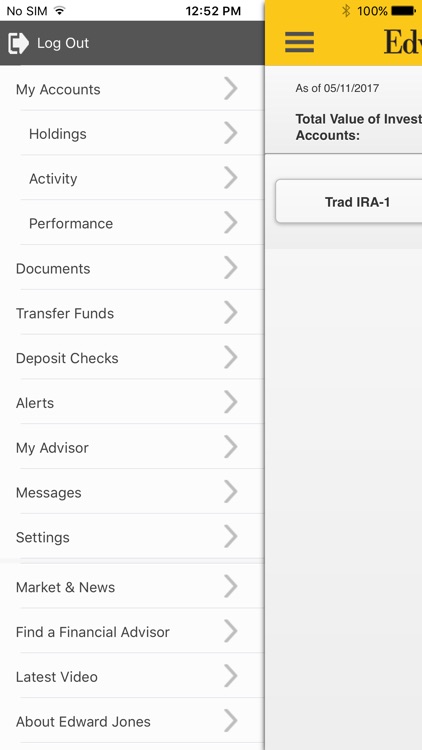Expand My Accounts using its chevron

231,89
